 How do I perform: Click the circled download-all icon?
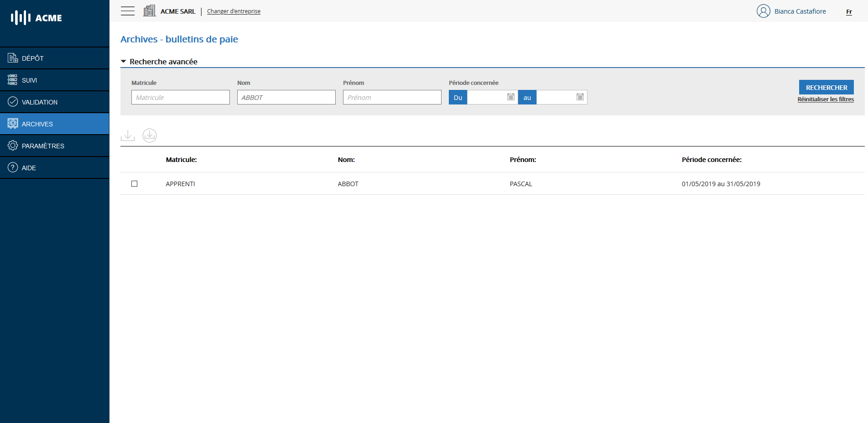click(149, 136)
